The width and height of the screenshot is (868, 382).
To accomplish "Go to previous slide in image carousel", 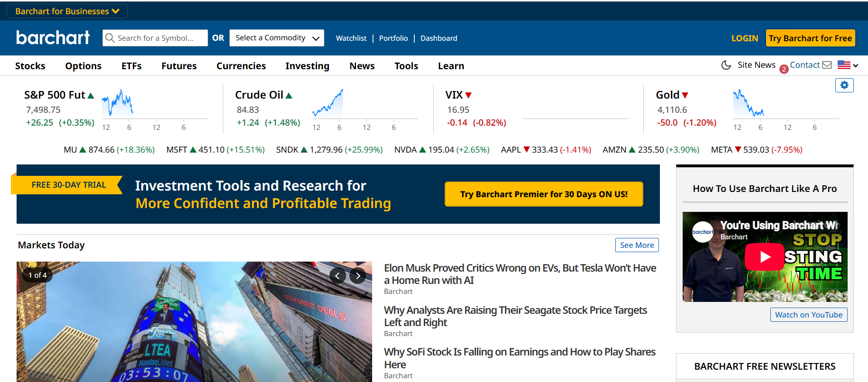I will (x=338, y=275).
